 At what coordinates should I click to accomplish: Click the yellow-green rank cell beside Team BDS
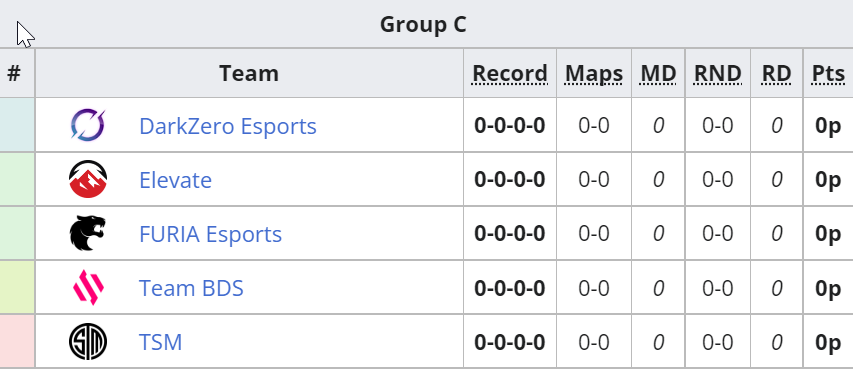coord(17,287)
